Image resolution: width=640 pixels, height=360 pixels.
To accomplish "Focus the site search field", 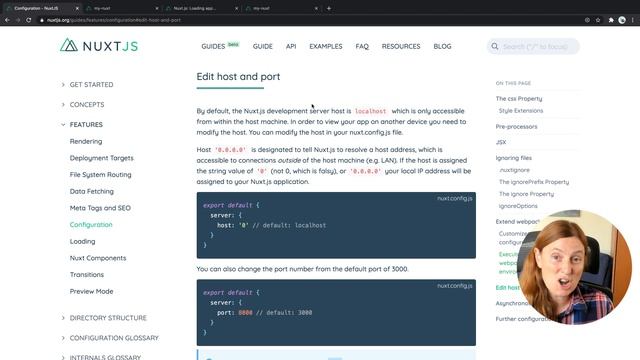I will (533, 47).
